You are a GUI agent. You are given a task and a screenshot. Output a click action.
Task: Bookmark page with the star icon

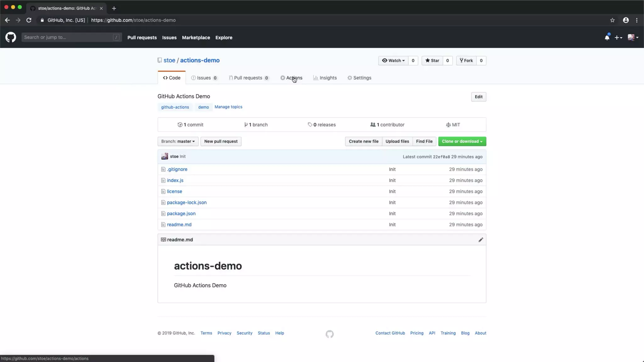[612, 20]
